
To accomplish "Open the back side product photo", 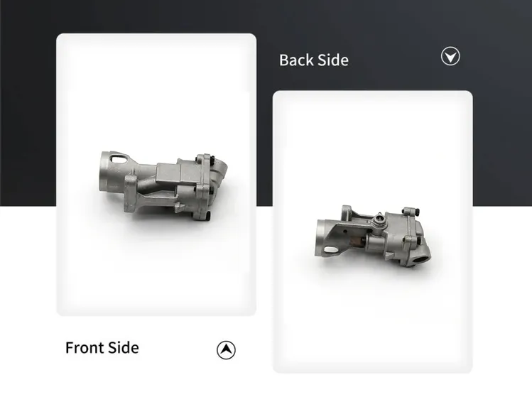I will tap(372, 232).
